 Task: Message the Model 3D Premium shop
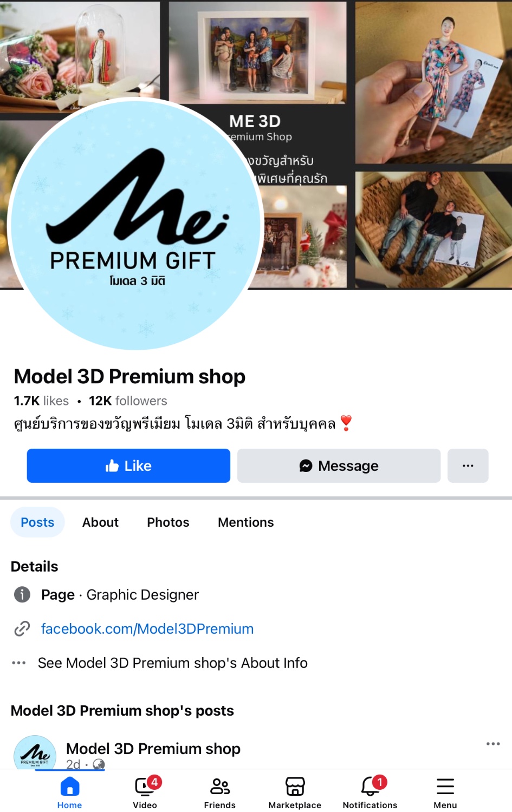pos(339,466)
